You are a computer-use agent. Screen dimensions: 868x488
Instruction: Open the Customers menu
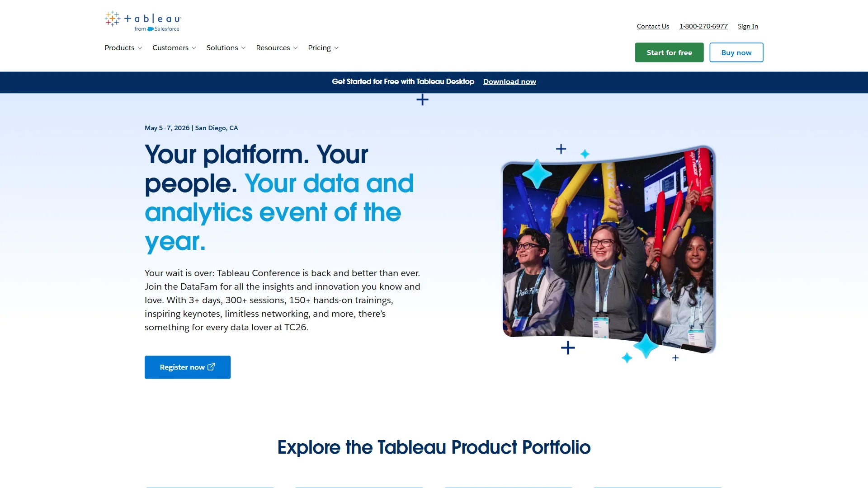point(174,48)
